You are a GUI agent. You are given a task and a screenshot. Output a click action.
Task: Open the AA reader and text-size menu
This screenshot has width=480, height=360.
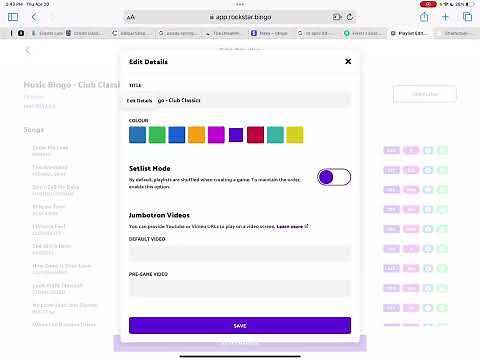click(x=131, y=17)
